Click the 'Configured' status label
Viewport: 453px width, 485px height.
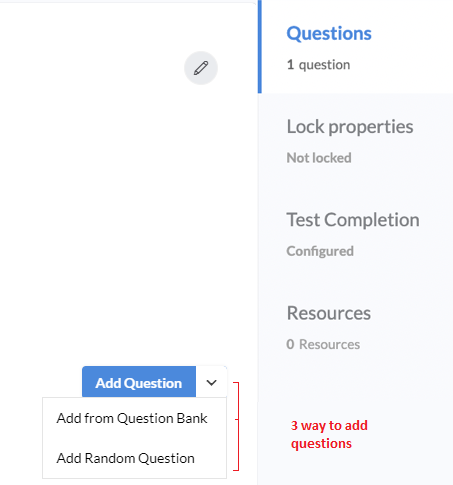[x=320, y=251]
